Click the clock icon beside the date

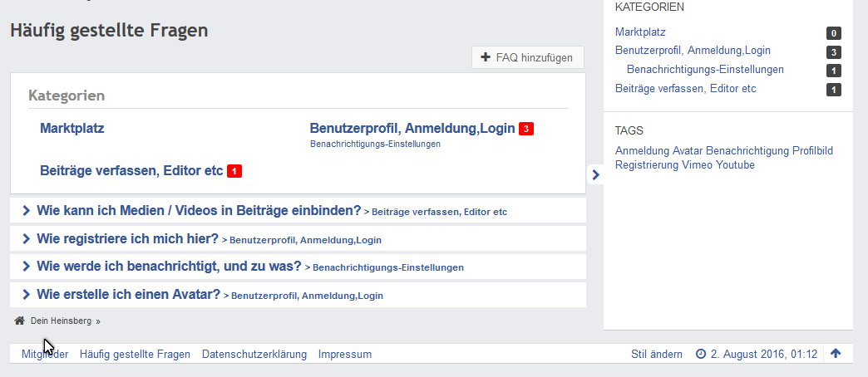[x=700, y=354]
